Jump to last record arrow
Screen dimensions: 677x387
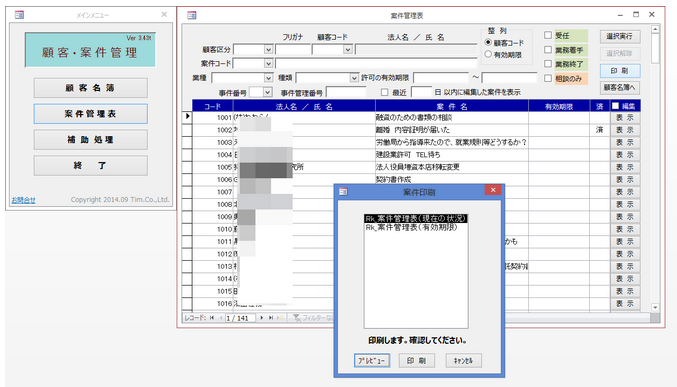click(271, 318)
